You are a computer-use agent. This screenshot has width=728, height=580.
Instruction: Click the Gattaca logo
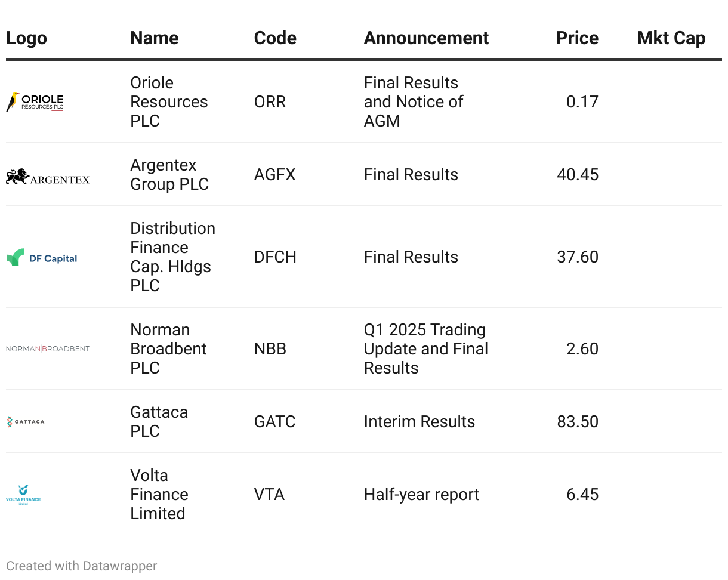pos(26,422)
